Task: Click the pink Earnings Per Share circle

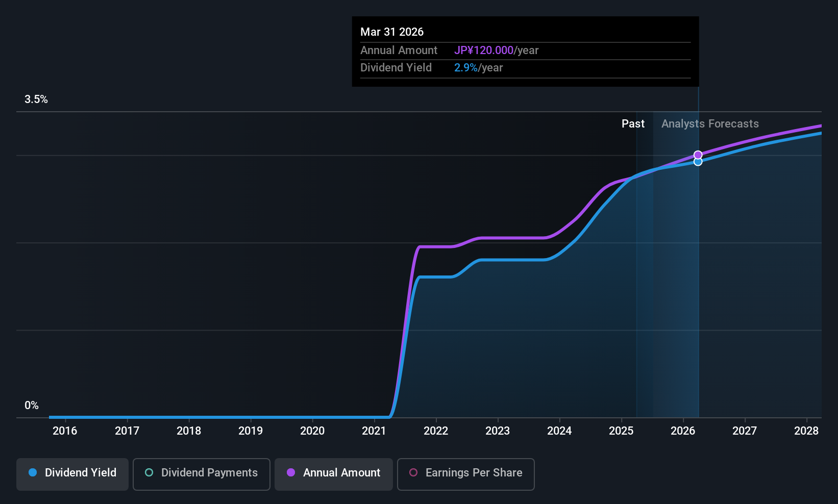Action: coord(413,472)
